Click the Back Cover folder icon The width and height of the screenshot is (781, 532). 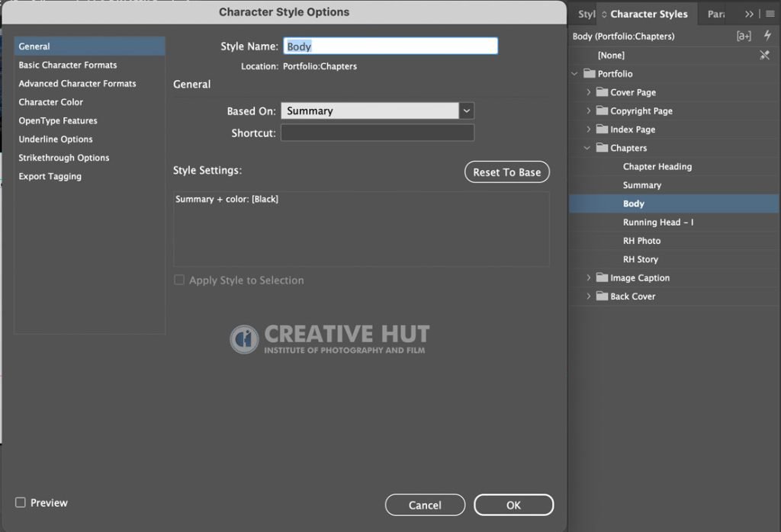tap(603, 296)
